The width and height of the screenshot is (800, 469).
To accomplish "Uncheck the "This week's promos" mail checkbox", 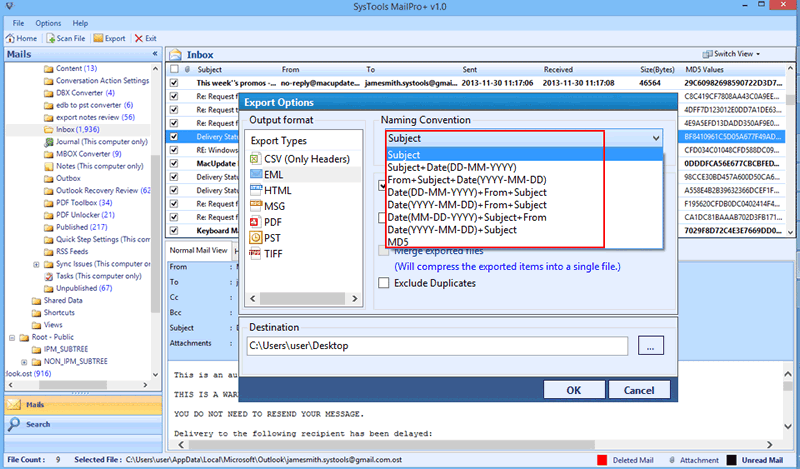I will click(x=174, y=83).
